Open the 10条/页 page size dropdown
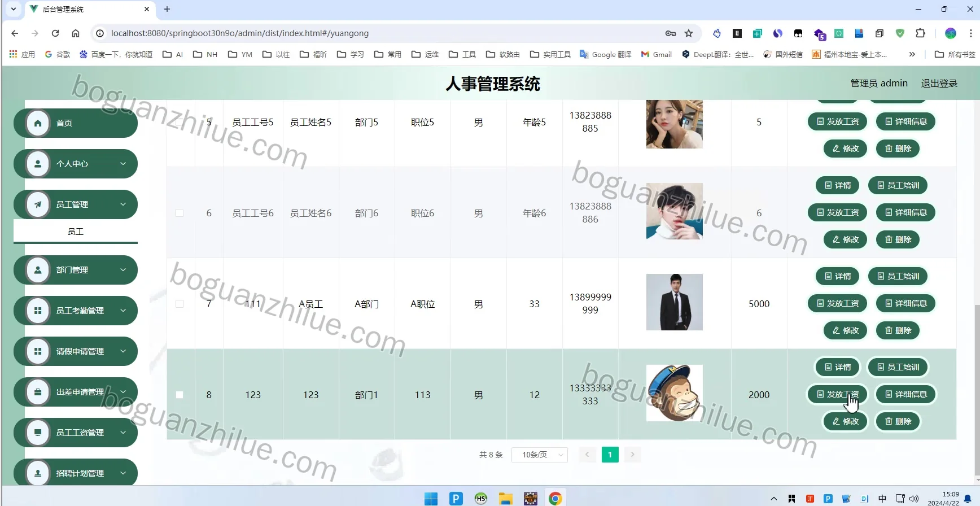Image resolution: width=980 pixels, height=506 pixels. [540, 455]
